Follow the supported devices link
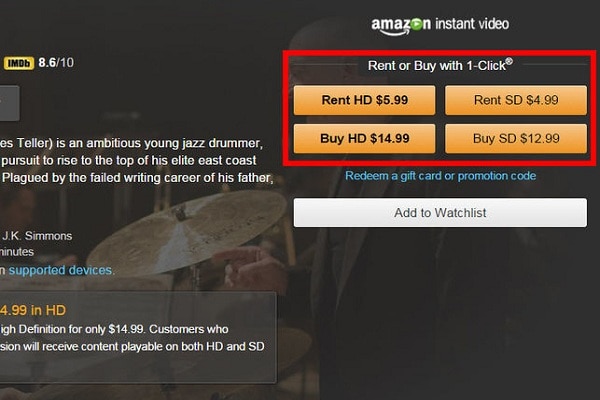 62,270
